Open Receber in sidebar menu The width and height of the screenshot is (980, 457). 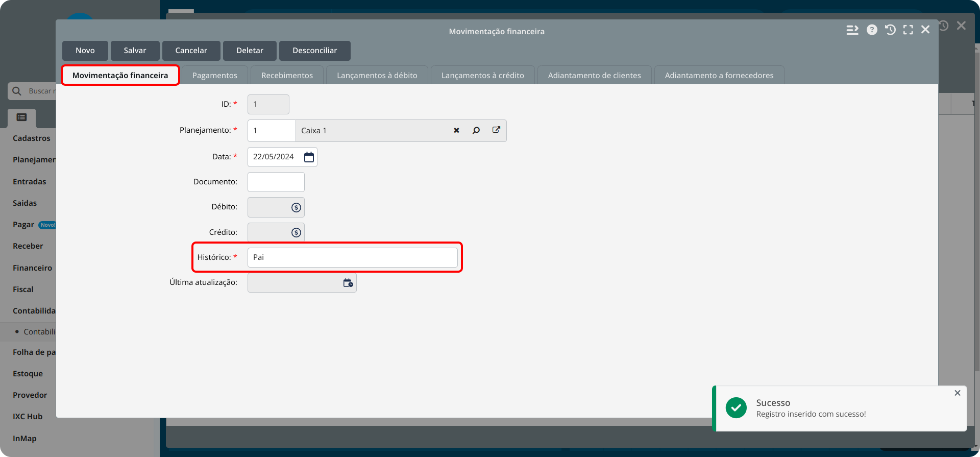(x=28, y=246)
